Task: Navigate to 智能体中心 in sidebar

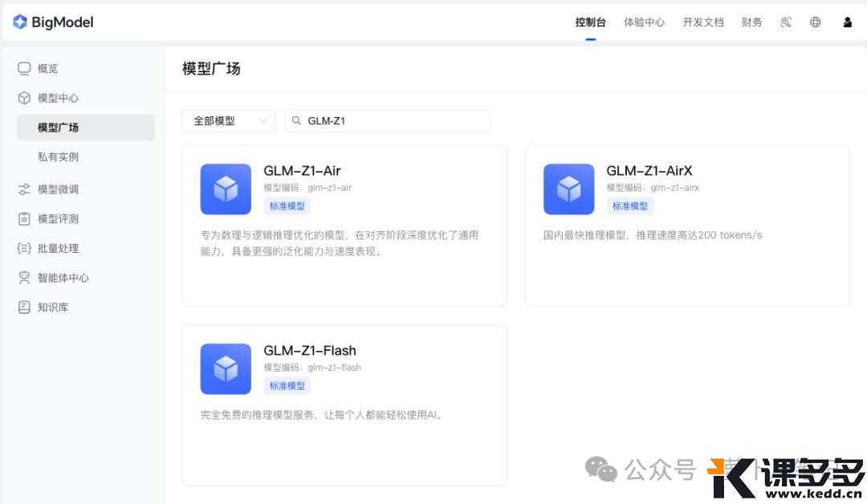Action: (x=63, y=278)
